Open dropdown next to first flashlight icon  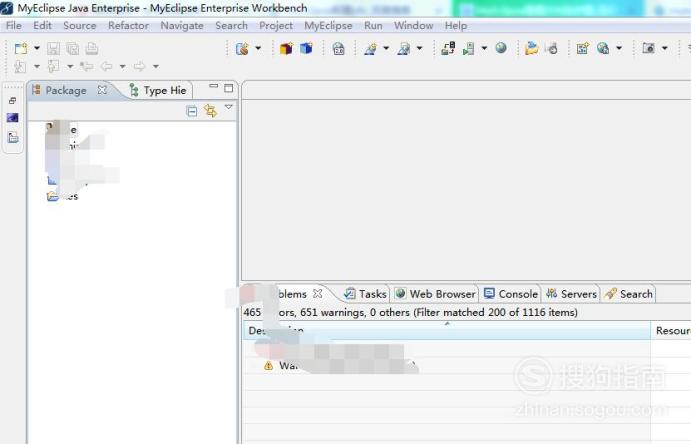click(x=386, y=48)
